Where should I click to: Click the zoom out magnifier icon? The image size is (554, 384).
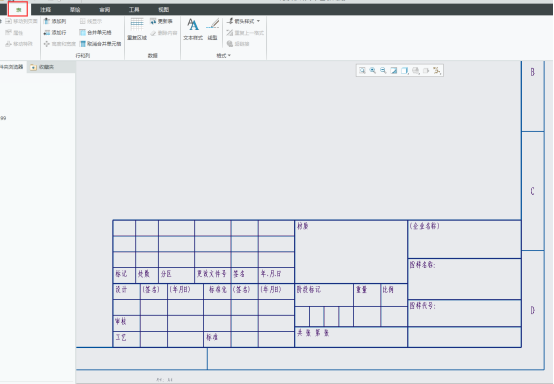pos(383,70)
